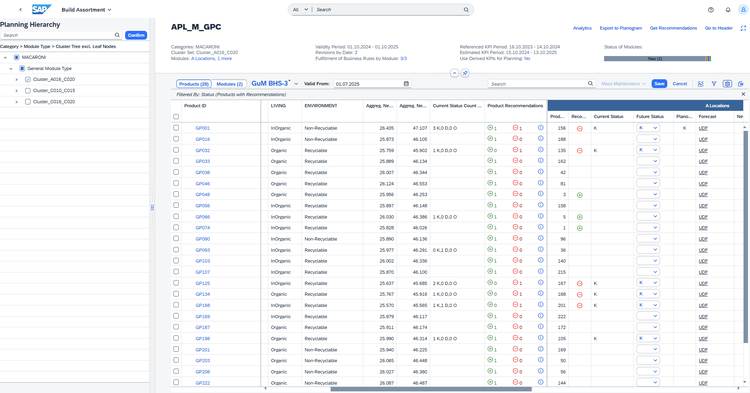This screenshot has width=750, height=393.
Task: Toggle full screen mode icon
Action: click(x=743, y=28)
